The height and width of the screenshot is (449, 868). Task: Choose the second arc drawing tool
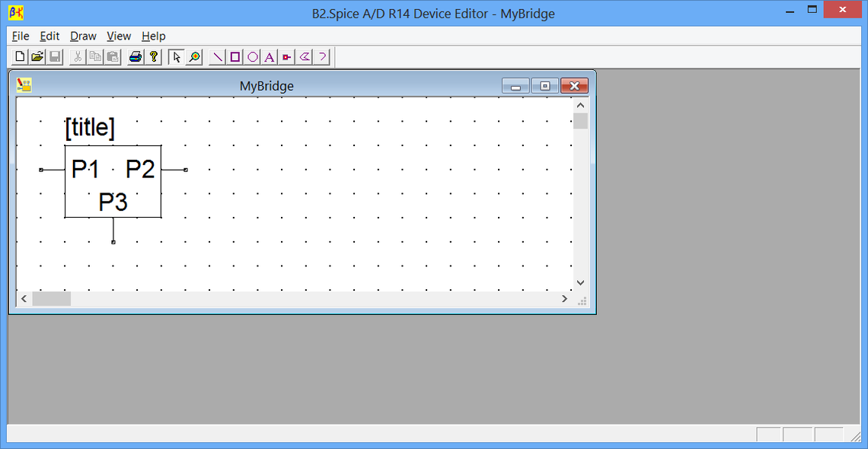tap(321, 56)
